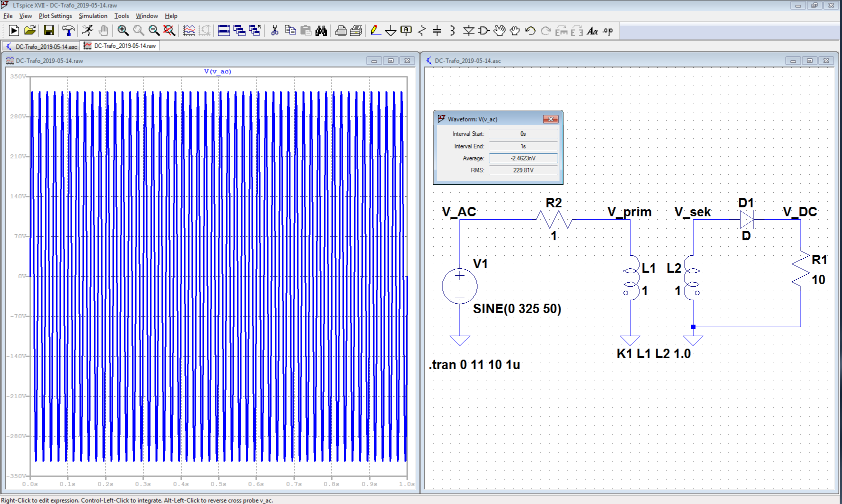Click the Print Setup printer icon
842x504 pixels.
(x=340, y=31)
